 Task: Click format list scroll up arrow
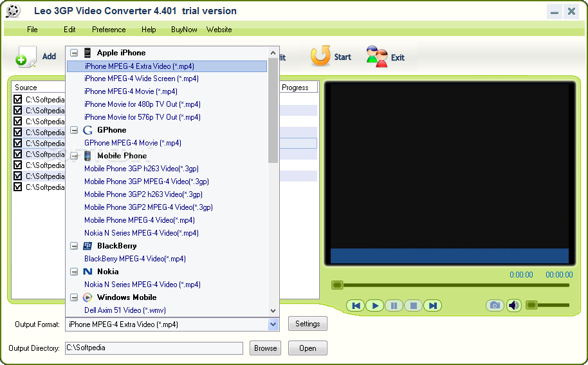tap(273, 53)
